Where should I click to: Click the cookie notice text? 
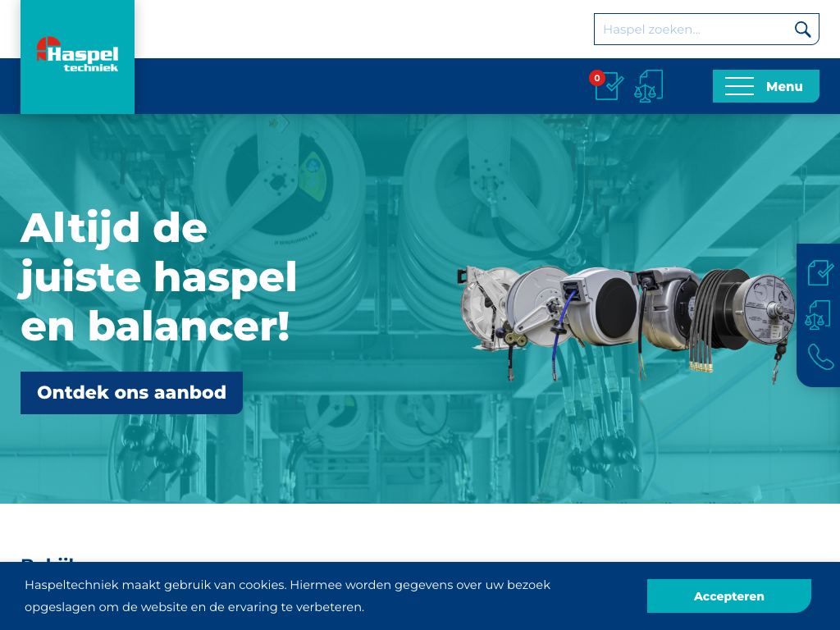tap(287, 596)
